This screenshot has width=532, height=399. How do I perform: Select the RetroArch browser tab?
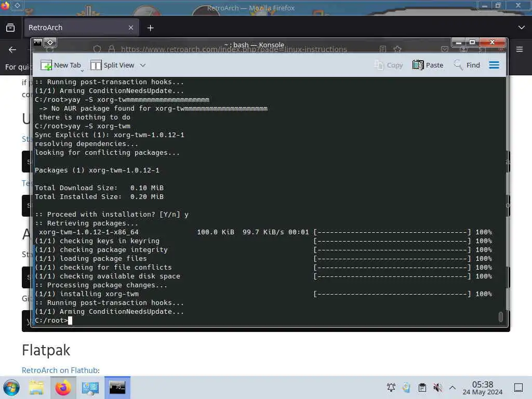pyautogui.click(x=81, y=28)
